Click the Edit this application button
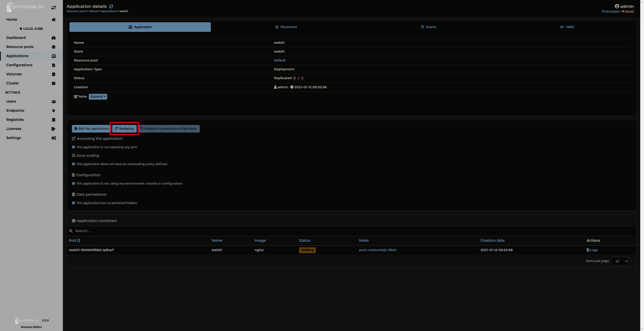The width and height of the screenshot is (644, 331). click(x=91, y=128)
